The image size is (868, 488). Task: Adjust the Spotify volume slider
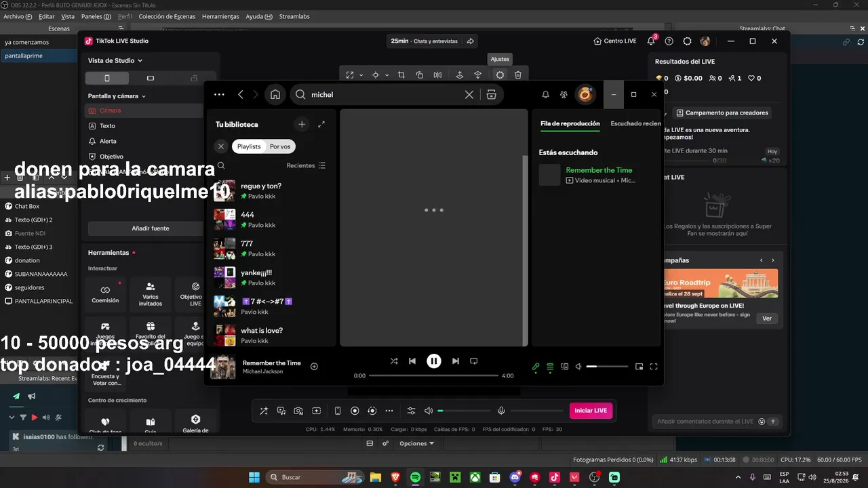(x=608, y=367)
